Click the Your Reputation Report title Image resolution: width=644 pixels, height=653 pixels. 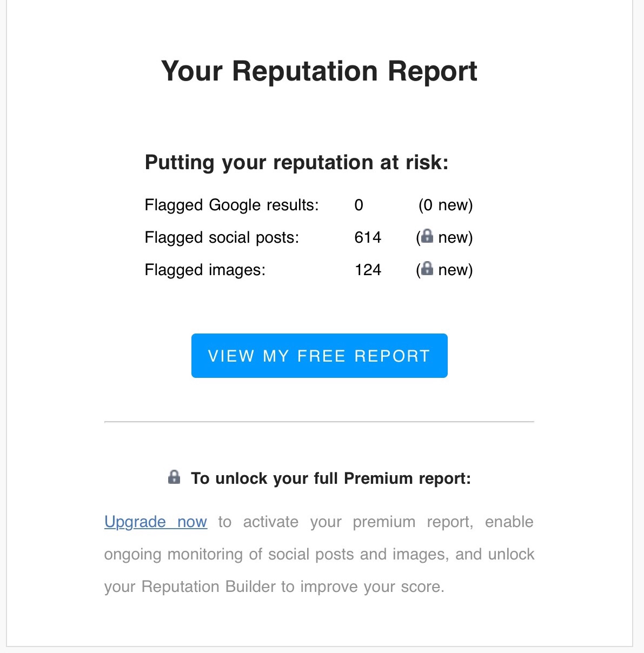[x=319, y=71]
